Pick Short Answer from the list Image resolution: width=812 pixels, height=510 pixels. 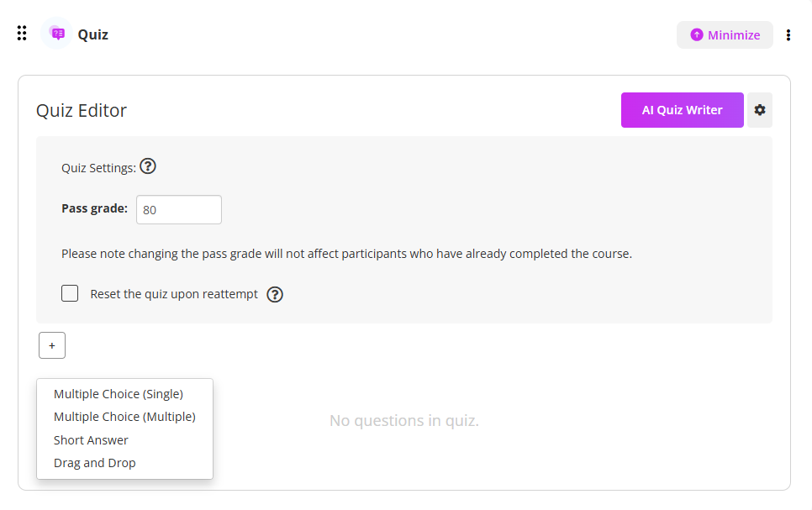pos(91,440)
